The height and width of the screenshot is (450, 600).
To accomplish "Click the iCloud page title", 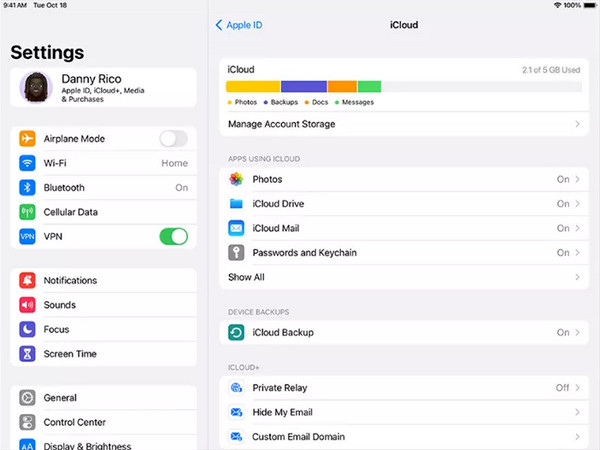I will point(404,25).
